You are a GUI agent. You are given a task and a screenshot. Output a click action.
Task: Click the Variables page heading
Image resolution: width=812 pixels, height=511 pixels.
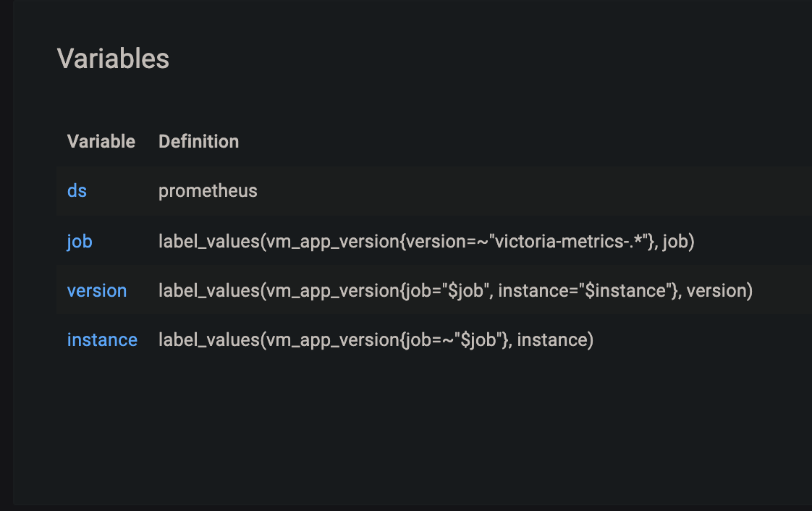click(x=114, y=59)
